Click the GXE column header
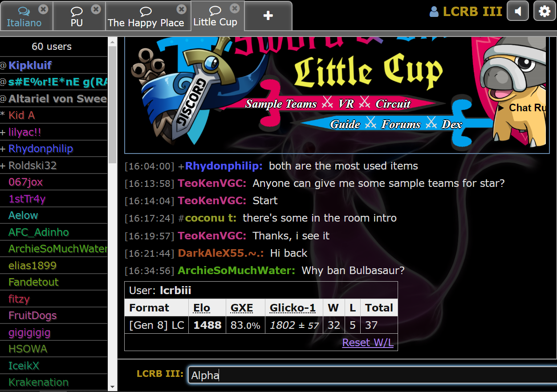This screenshot has height=392, width=557. click(242, 308)
